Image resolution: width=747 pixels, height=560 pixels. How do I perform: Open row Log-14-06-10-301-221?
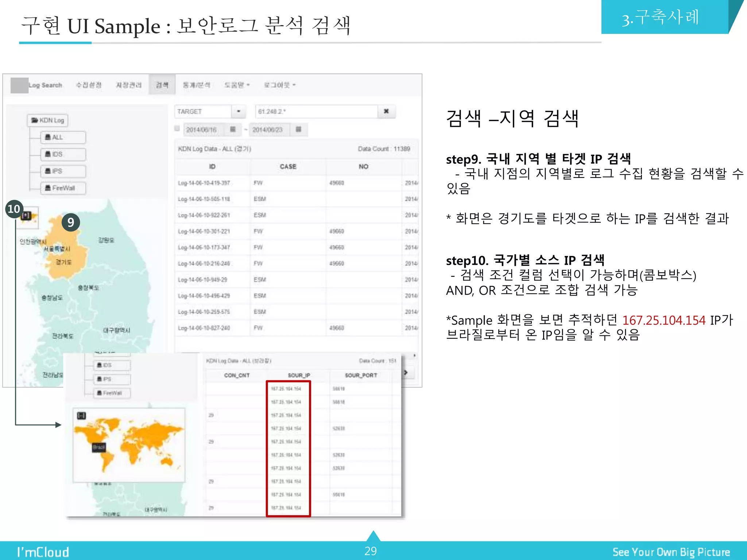click(296, 231)
